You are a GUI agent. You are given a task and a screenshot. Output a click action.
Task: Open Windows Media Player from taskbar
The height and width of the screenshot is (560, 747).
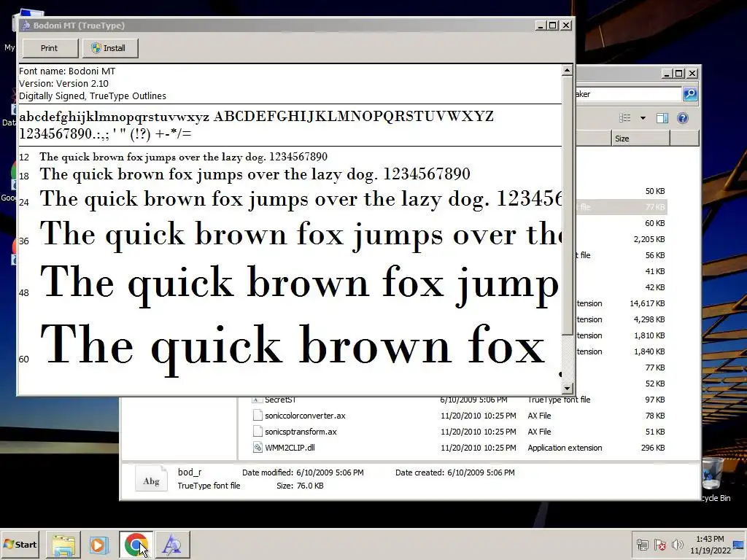99,545
